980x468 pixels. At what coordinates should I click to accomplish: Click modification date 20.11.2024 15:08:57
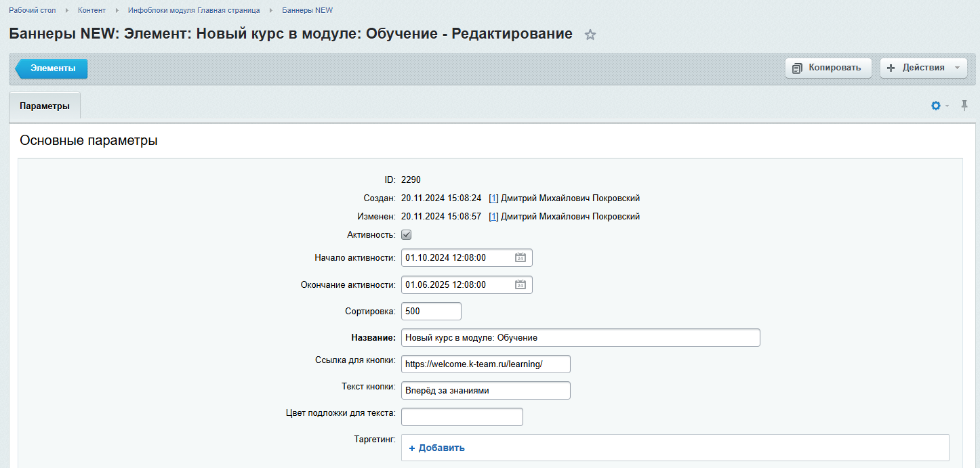coord(441,217)
